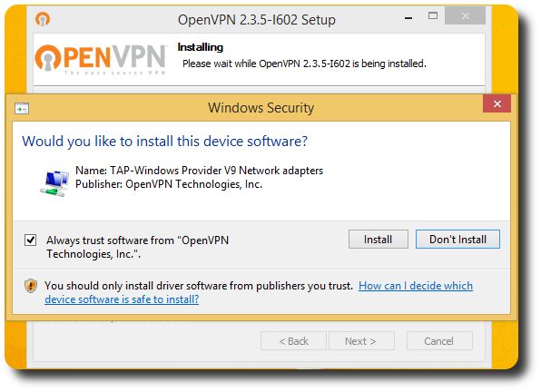This screenshot has height=392, width=541.
Task: Click the Windows Security dialog title icon
Action: tap(22, 109)
